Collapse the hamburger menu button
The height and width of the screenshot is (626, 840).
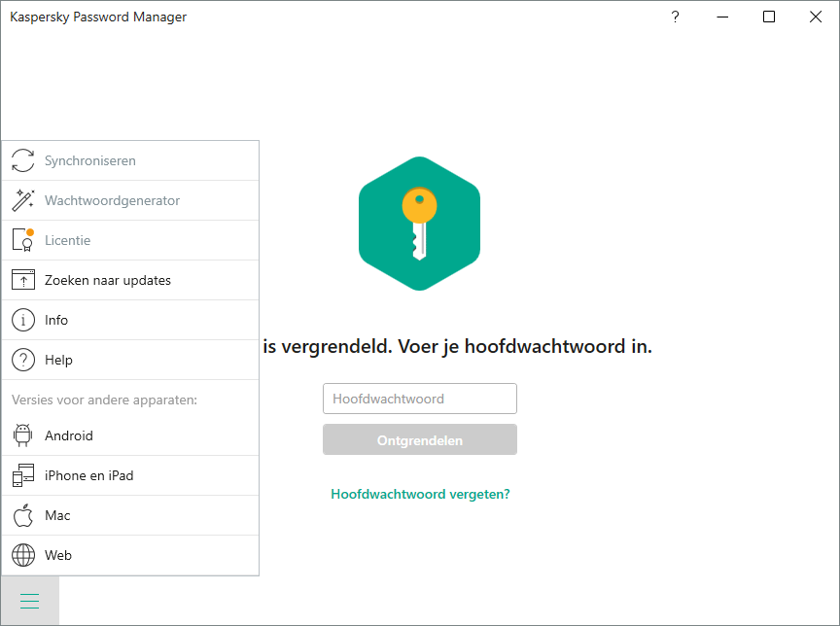point(30,601)
